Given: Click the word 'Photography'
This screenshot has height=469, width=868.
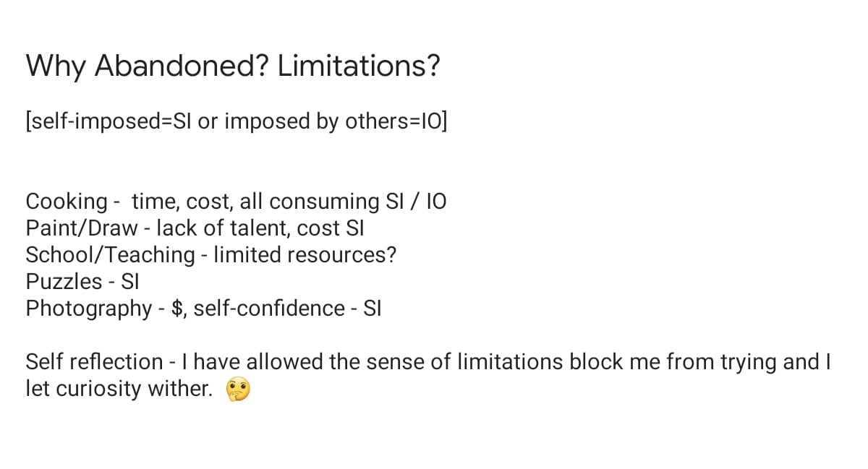Looking at the screenshot, I should (89, 309).
